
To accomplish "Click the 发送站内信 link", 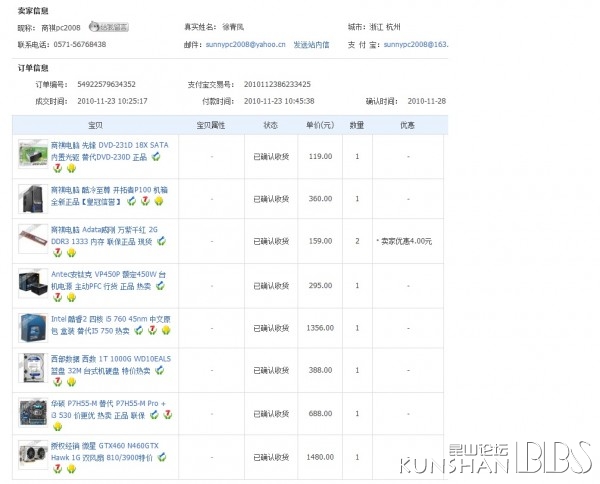I will tap(311, 44).
